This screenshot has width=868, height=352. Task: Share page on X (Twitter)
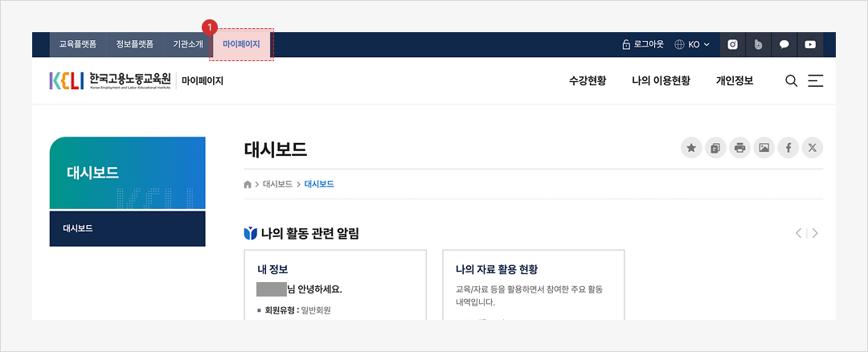click(x=813, y=148)
